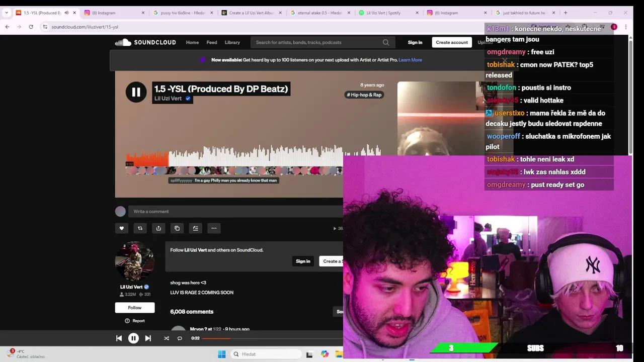Click the 1:22 timestamp in Mryon's comment
This screenshot has height=362, width=644.
pyautogui.click(x=217, y=329)
